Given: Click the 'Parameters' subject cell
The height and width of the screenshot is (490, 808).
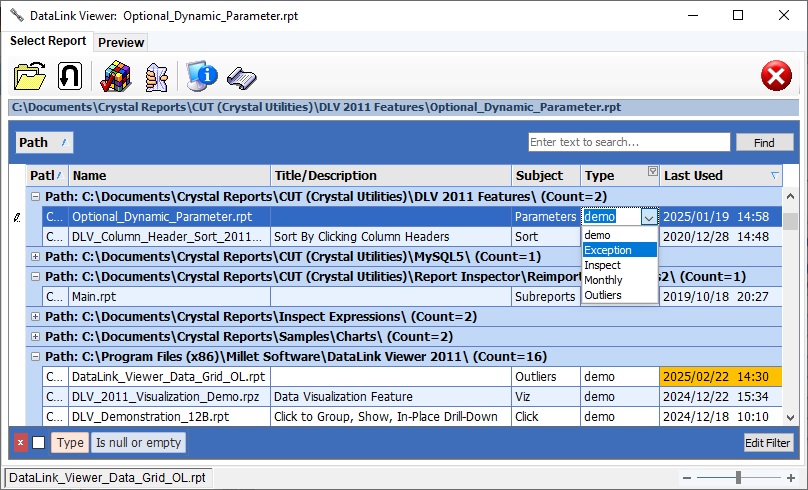Looking at the screenshot, I should coord(546,217).
